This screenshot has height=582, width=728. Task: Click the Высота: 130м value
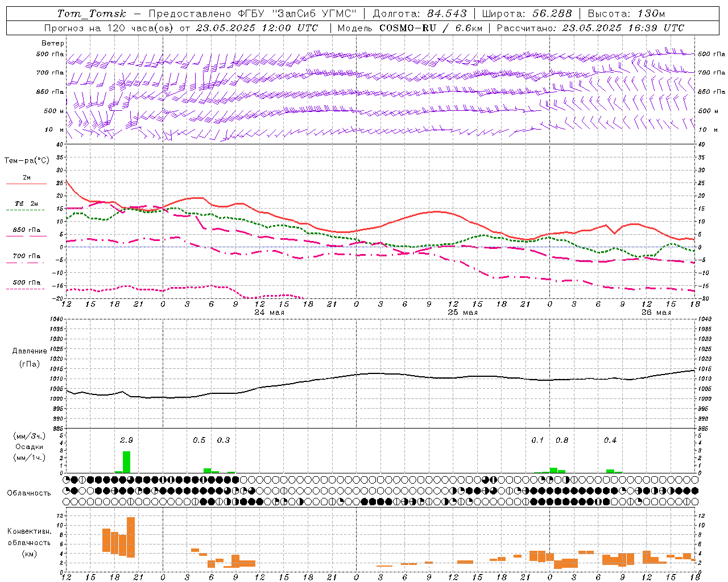click(x=626, y=14)
